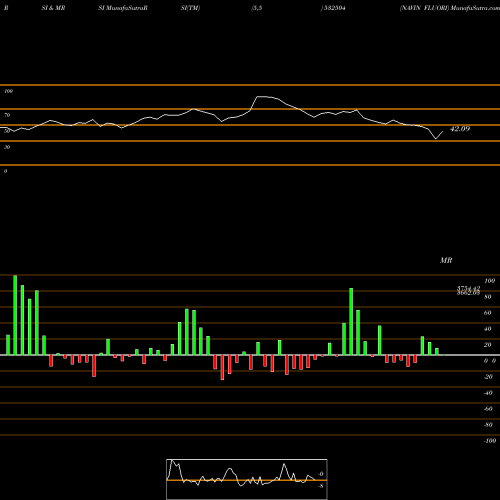The width and height of the screenshot is (500, 500).
Task: Click the SI & MR header text
Action: pos(53,8)
